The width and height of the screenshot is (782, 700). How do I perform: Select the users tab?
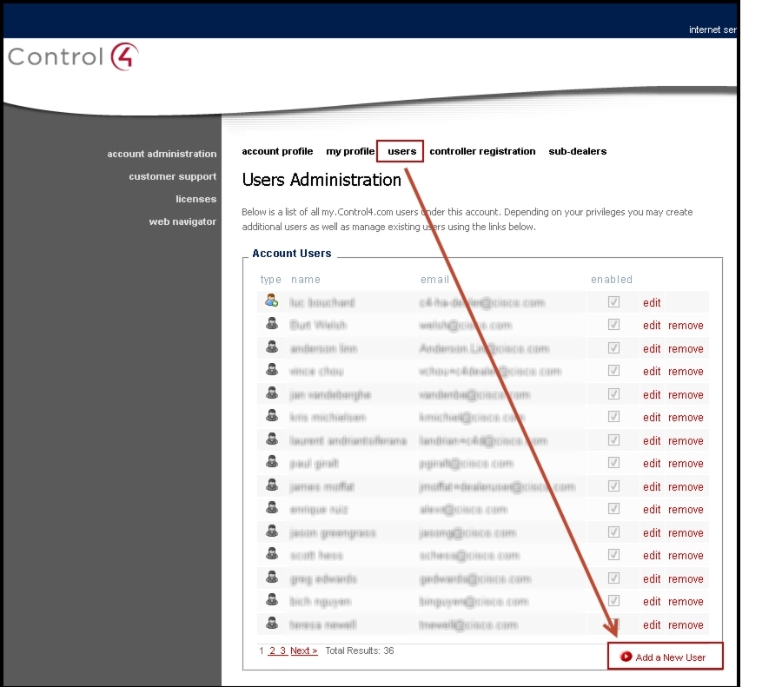pos(402,151)
